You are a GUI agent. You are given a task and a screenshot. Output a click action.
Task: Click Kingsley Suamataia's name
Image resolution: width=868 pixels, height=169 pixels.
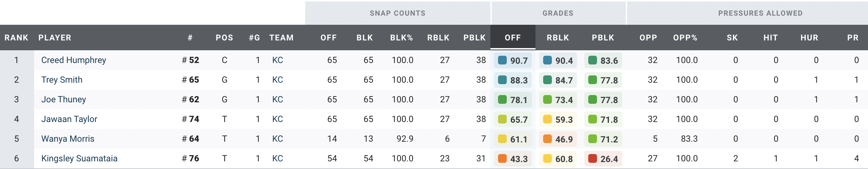click(x=79, y=158)
